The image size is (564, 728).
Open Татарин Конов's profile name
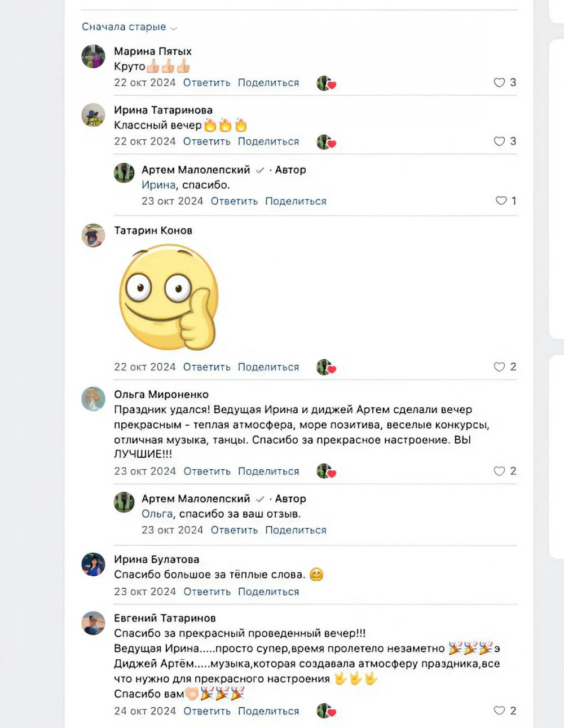point(153,230)
